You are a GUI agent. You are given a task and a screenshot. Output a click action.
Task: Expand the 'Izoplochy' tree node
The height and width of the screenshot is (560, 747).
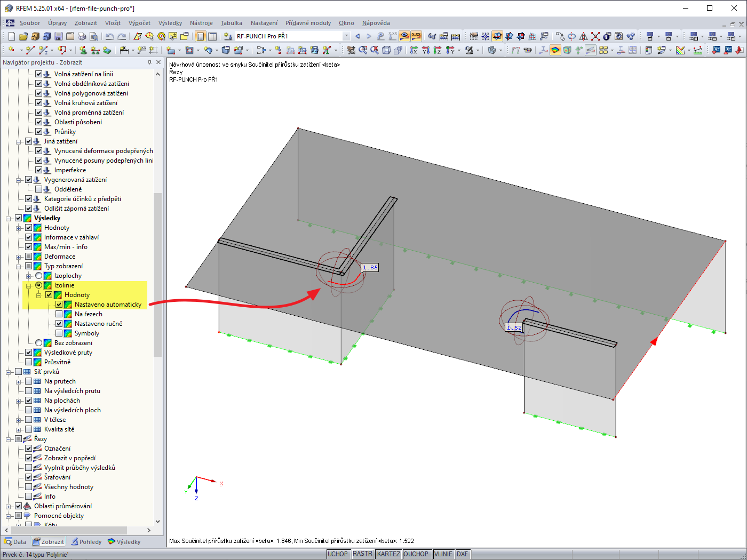[29, 276]
